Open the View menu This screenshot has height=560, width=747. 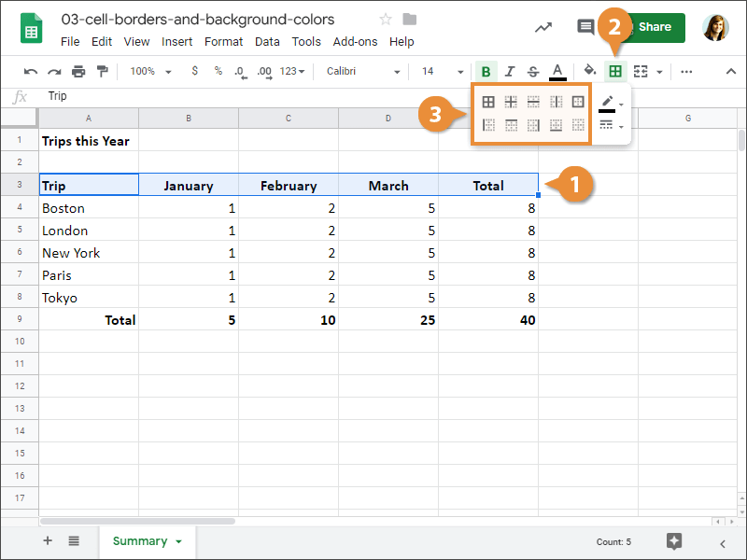[x=136, y=42]
